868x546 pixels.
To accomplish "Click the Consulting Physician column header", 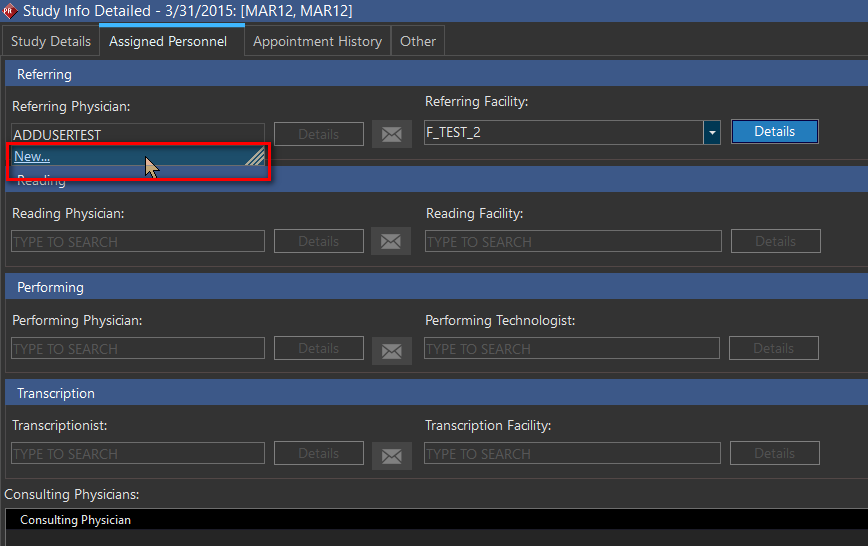I will (75, 520).
